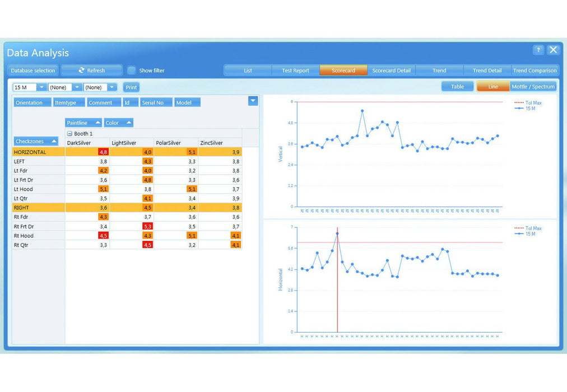Switch chart view to Table

457,87
